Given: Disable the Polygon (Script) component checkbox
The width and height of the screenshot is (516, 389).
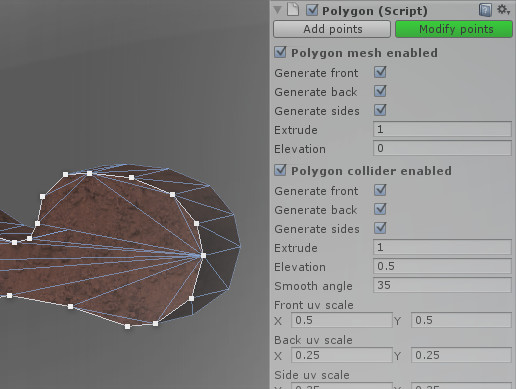Looking at the screenshot, I should click(x=312, y=10).
